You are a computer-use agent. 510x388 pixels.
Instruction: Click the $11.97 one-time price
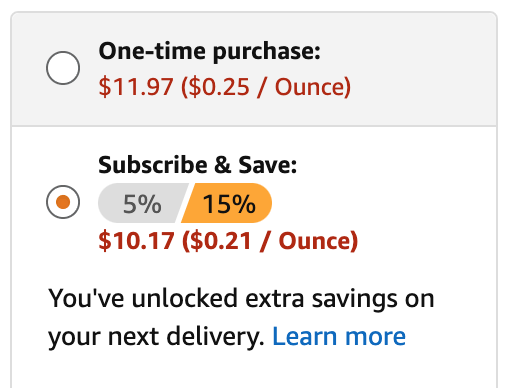(136, 87)
